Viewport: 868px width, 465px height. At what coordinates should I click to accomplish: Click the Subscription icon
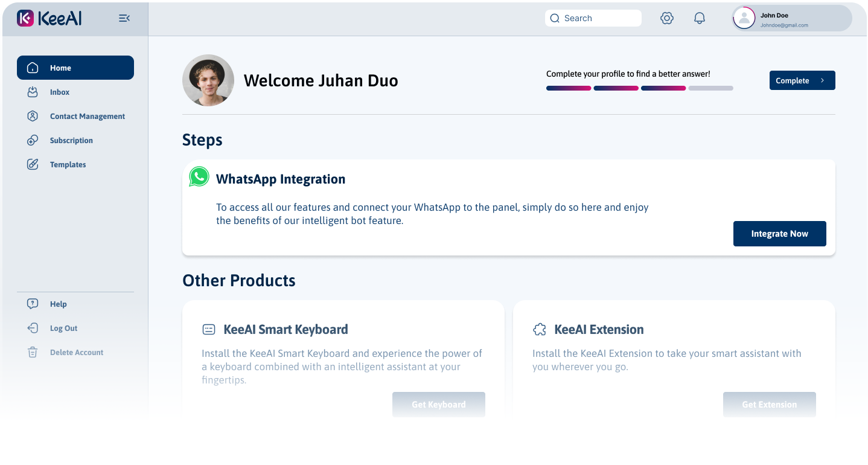[33, 140]
